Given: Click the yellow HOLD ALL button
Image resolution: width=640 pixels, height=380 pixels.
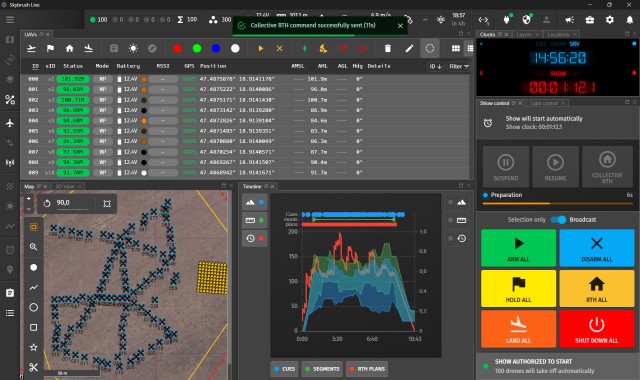Looking at the screenshot, I should 518,288.
